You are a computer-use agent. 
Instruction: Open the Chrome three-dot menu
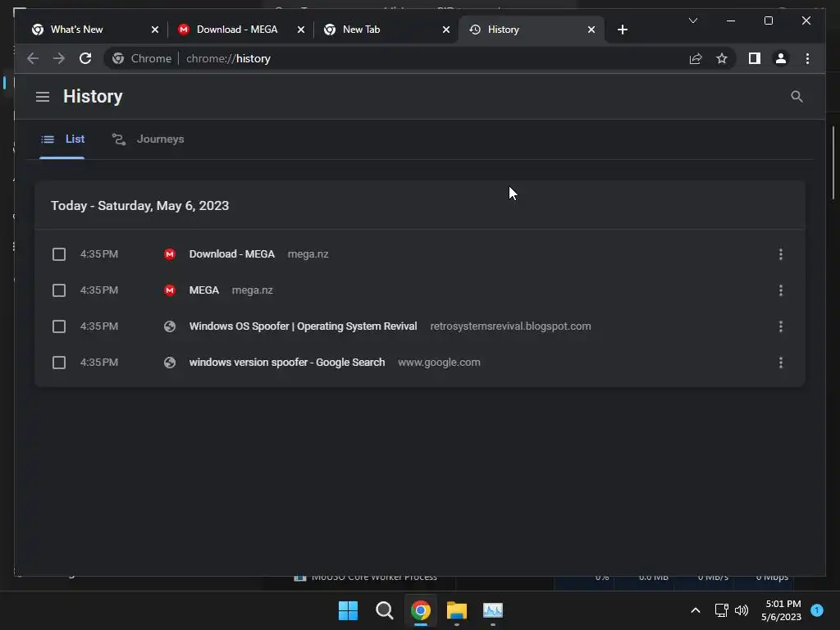(x=807, y=58)
